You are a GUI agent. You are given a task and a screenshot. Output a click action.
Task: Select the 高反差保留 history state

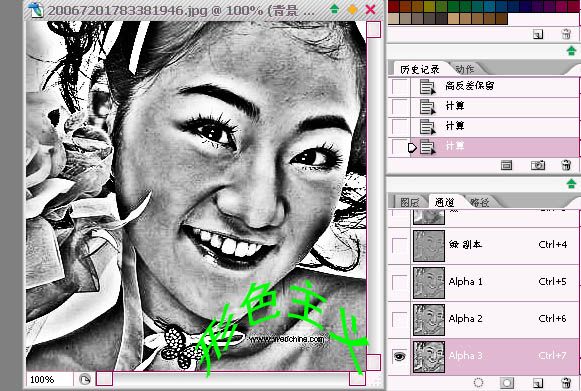tap(484, 87)
